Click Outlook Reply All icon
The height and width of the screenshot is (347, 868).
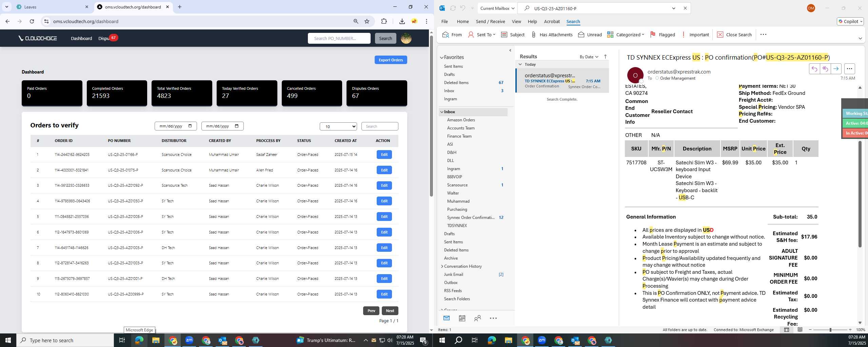pos(825,69)
